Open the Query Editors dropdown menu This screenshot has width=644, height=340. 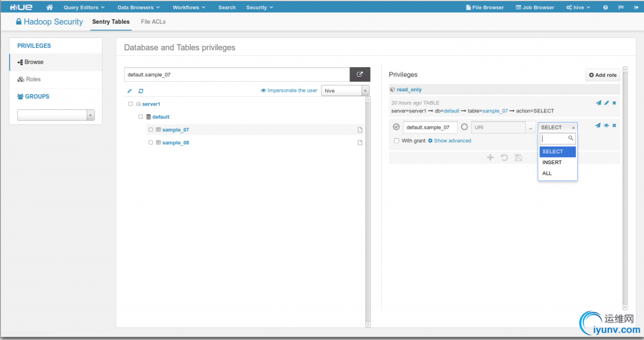point(84,8)
